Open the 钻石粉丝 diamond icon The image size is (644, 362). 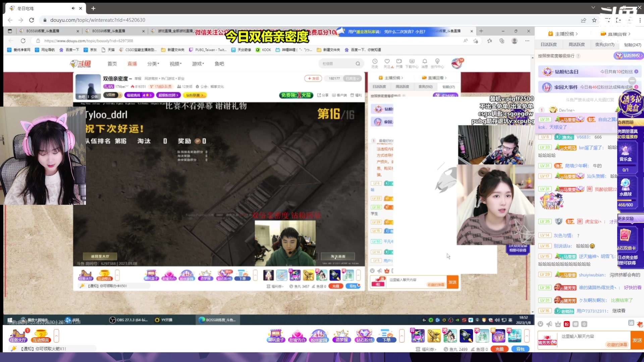coord(364,336)
